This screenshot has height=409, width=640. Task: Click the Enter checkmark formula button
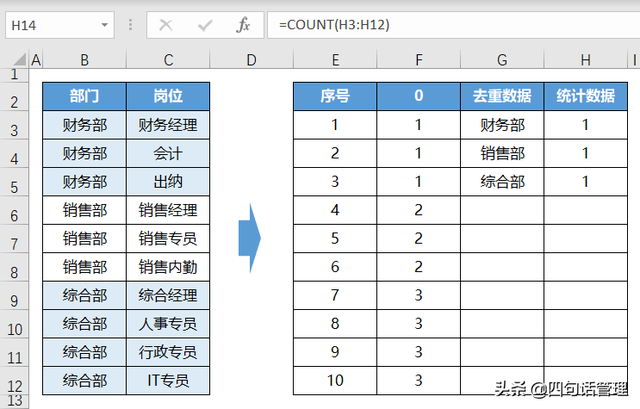pos(205,25)
